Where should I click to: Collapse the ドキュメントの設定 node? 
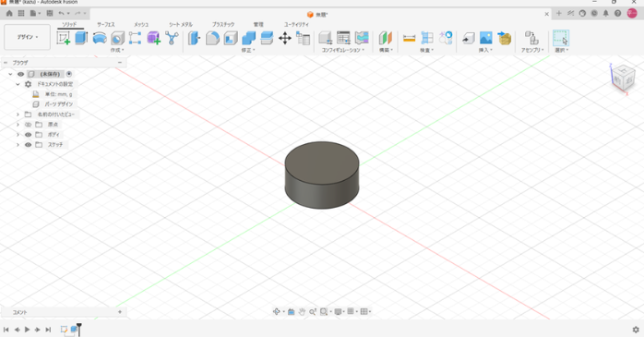click(x=18, y=84)
